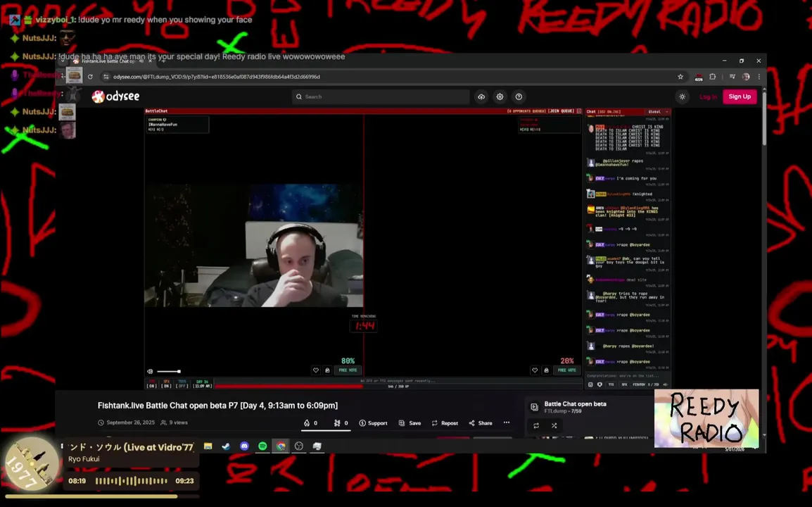Open the Chrome media controls icon
The image size is (812, 507).
(732, 77)
